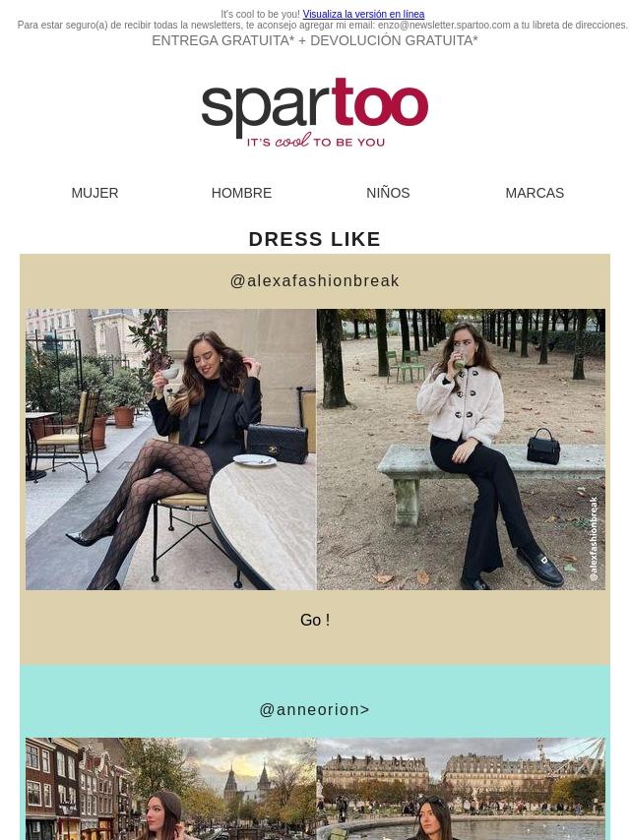The width and height of the screenshot is (630, 840).
Task: Click the DRESS LIKE heading
Action: point(315,239)
